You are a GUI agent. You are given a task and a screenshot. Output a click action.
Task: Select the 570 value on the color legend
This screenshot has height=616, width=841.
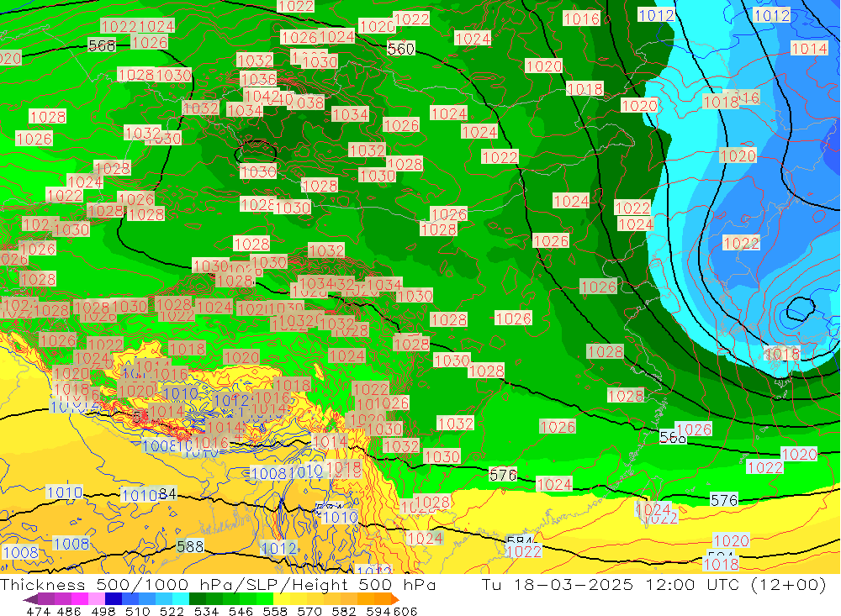pyautogui.click(x=309, y=611)
